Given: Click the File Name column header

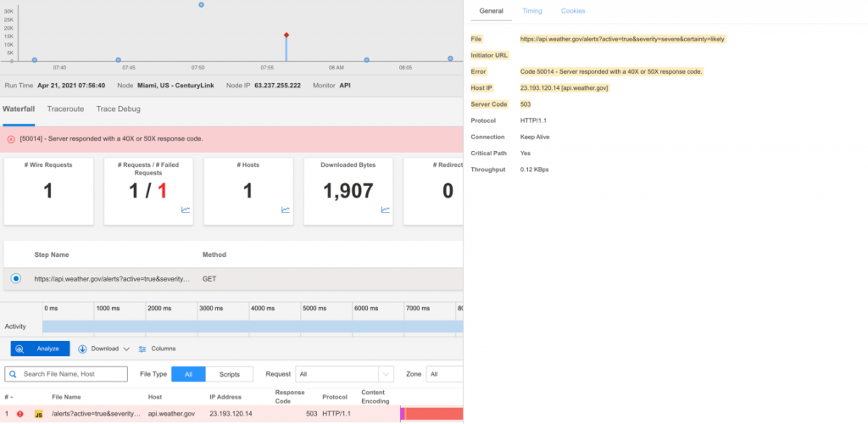Looking at the screenshot, I should pos(66,397).
